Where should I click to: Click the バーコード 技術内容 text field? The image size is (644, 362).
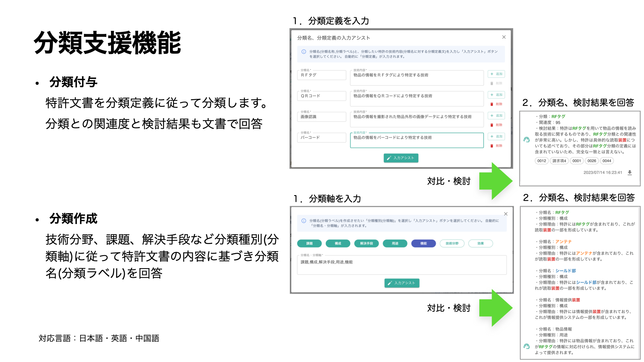417,140
